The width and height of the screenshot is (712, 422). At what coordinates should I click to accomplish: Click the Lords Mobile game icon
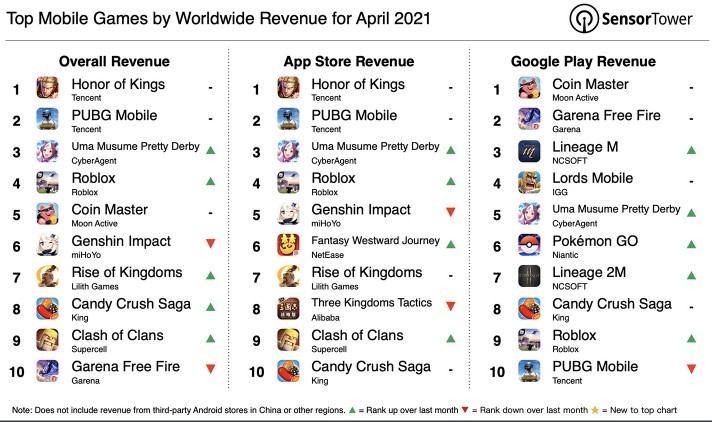529,184
